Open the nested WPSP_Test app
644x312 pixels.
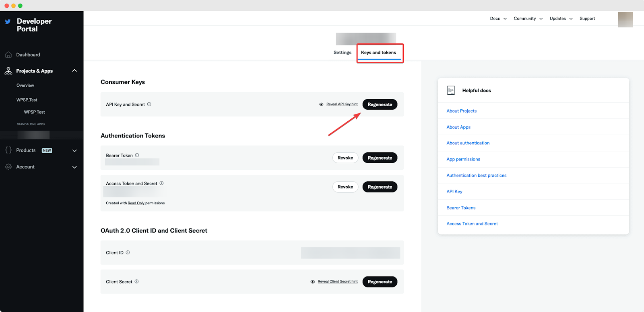click(35, 112)
